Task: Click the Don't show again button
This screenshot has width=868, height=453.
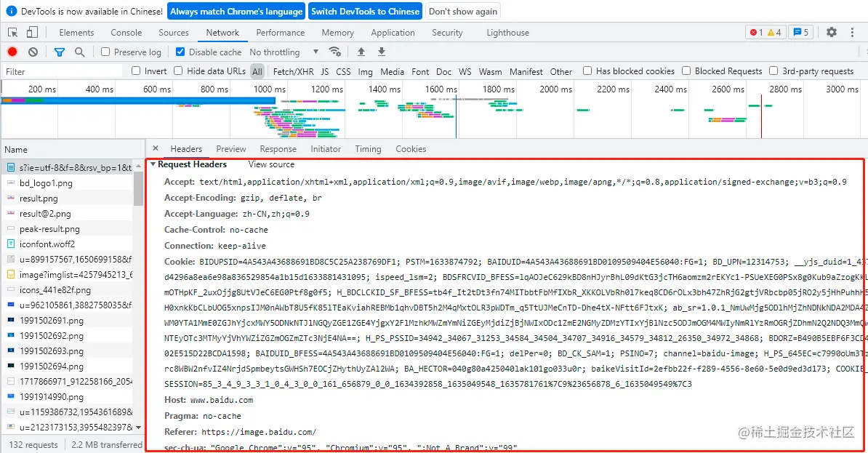Action: coord(463,11)
